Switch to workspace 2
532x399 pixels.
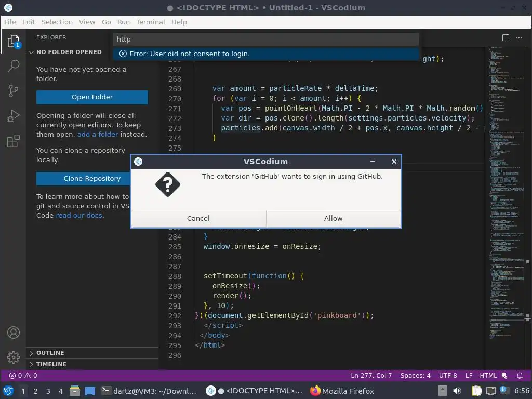click(36, 391)
